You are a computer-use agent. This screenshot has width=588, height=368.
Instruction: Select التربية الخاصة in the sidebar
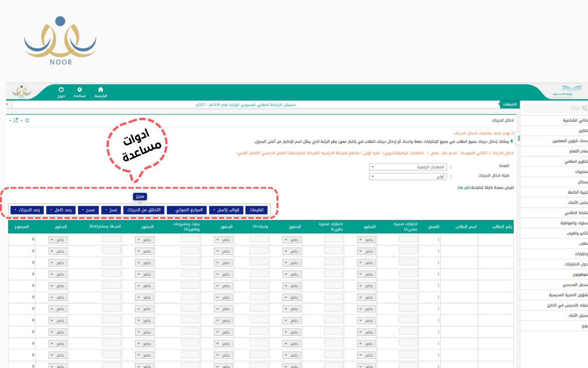(577, 192)
